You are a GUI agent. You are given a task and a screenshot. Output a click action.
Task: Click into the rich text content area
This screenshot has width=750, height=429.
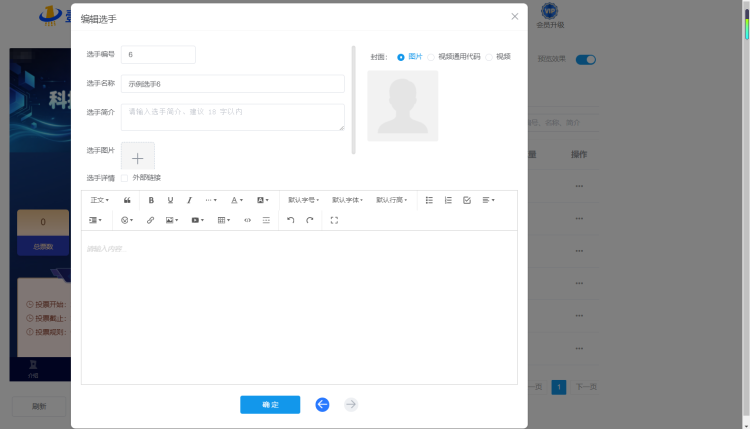tap(299, 308)
